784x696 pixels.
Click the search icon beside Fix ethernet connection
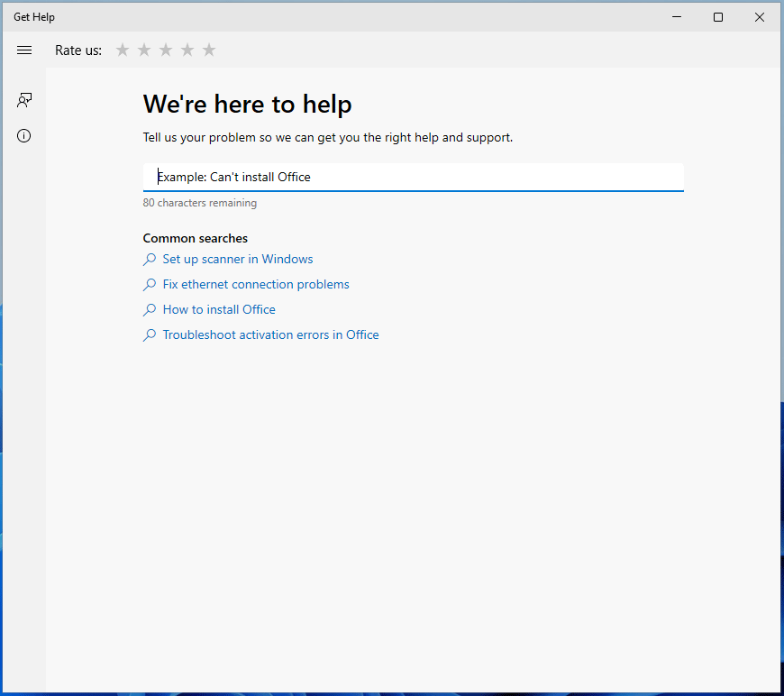(x=149, y=285)
